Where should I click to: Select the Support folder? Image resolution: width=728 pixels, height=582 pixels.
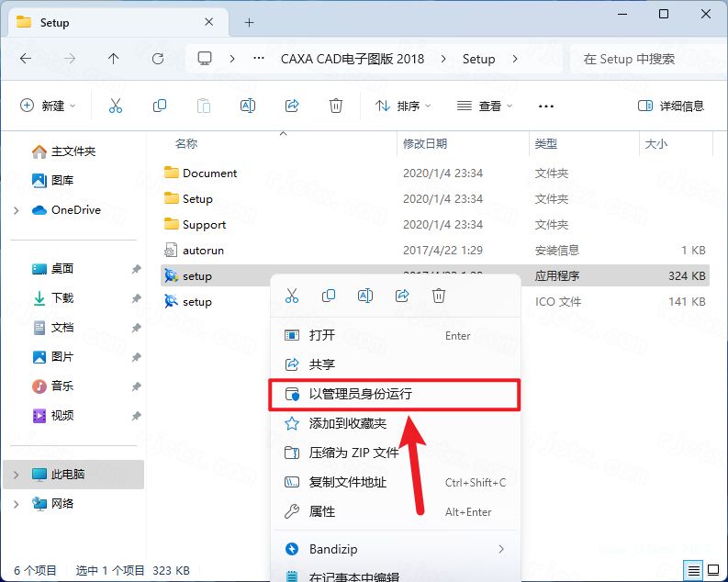pos(435,225)
